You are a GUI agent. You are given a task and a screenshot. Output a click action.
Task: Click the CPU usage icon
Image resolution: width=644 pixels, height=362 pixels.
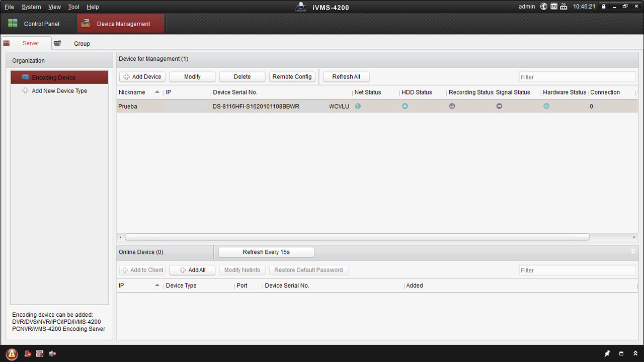[554, 7]
